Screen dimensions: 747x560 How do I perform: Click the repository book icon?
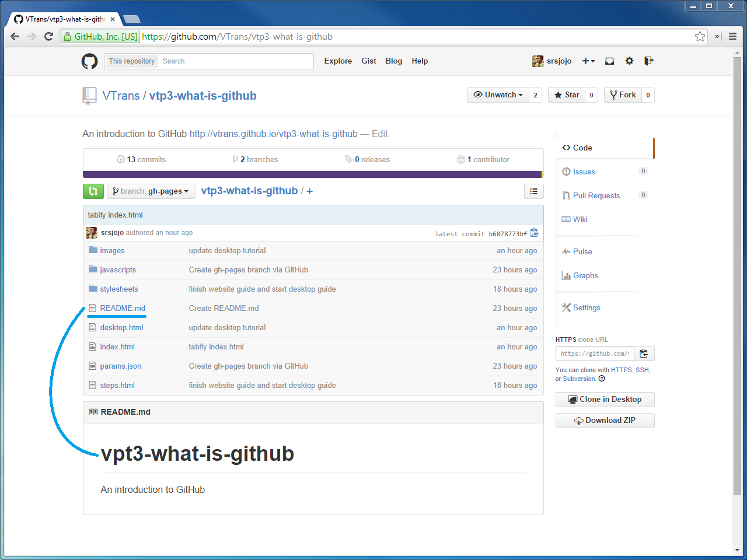point(89,96)
